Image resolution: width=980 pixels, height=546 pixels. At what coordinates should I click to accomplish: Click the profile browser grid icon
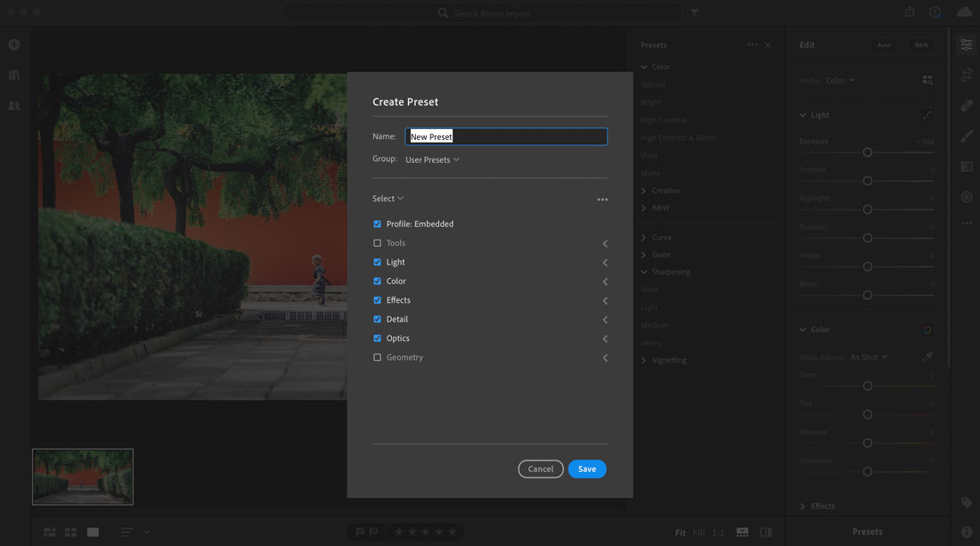pyautogui.click(x=927, y=80)
